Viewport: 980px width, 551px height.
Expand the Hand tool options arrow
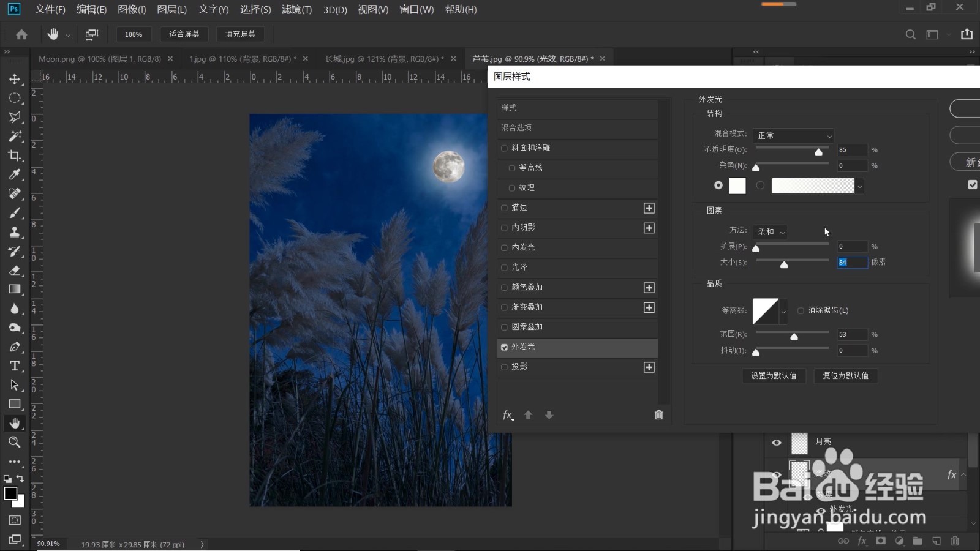(x=68, y=36)
